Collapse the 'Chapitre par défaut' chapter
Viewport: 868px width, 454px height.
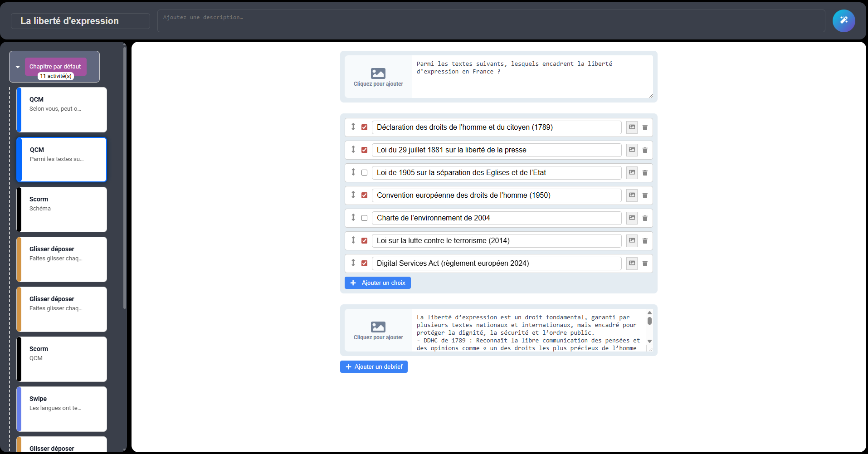tap(18, 67)
